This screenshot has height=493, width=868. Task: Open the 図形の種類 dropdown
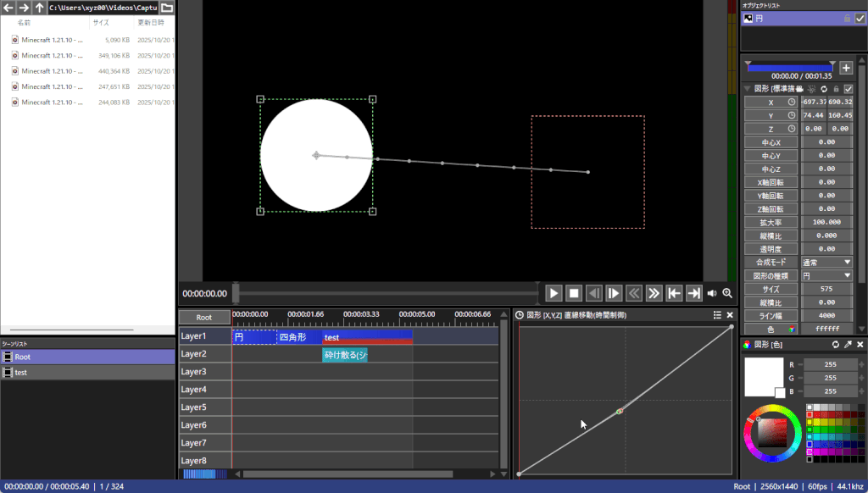pyautogui.click(x=827, y=275)
